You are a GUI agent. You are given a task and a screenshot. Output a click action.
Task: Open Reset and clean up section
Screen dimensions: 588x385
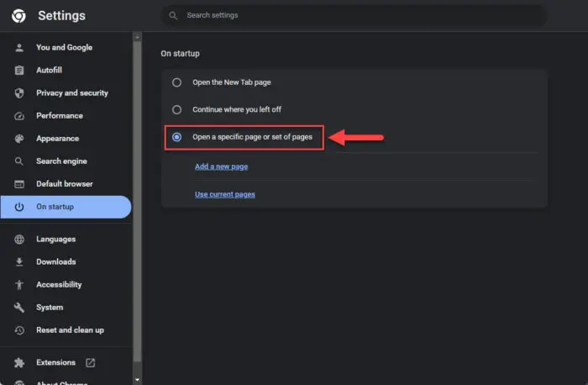pyautogui.click(x=66, y=330)
